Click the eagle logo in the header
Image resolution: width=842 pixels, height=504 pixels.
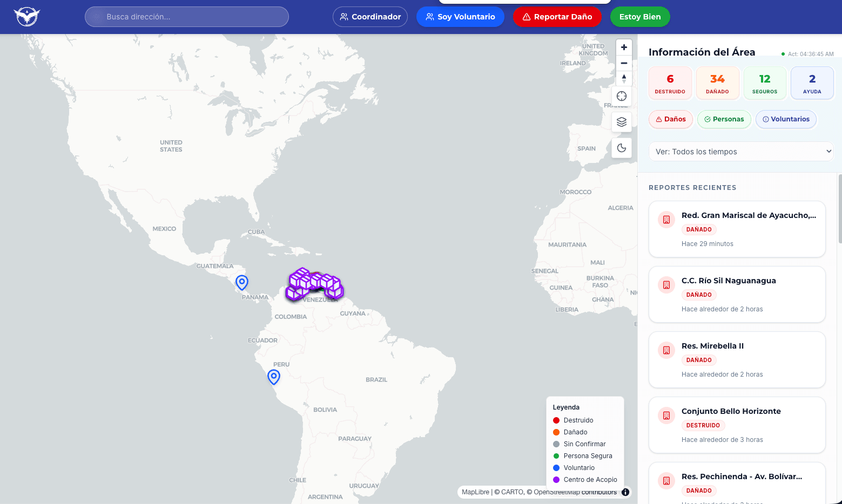[27, 17]
